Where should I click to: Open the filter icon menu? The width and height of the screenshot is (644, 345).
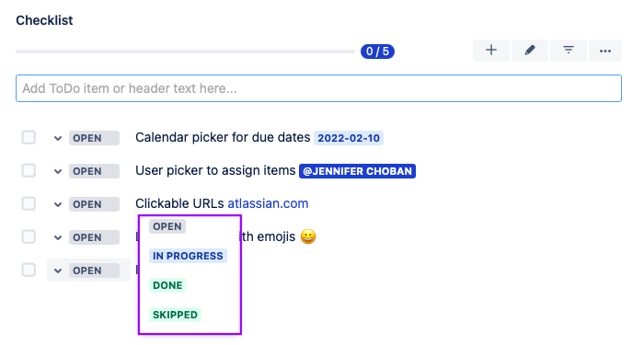point(568,51)
